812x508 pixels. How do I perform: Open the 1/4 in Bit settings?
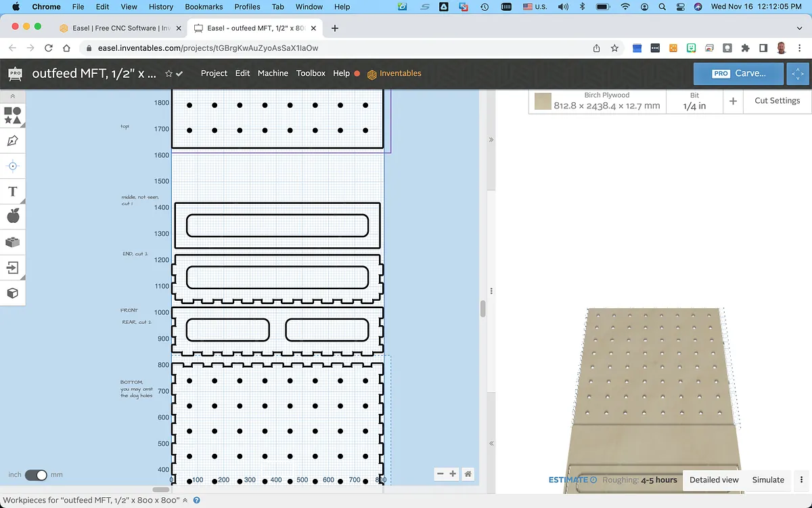click(x=694, y=101)
